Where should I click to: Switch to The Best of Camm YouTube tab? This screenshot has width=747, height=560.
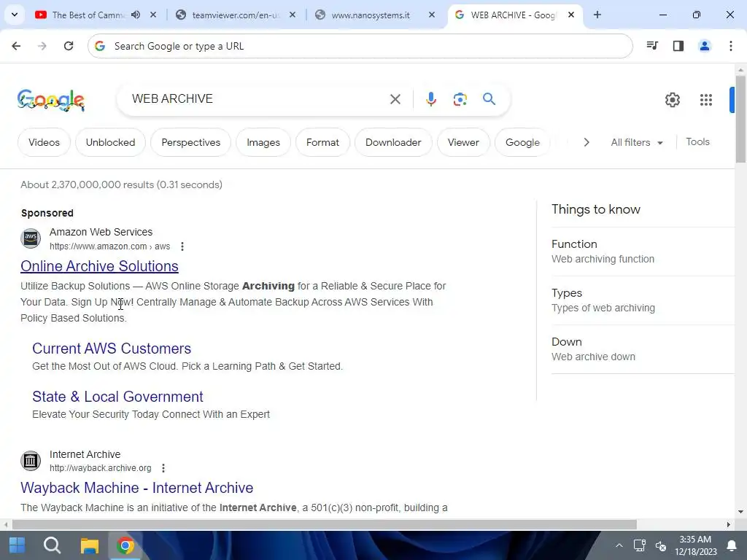pyautogui.click(x=88, y=15)
